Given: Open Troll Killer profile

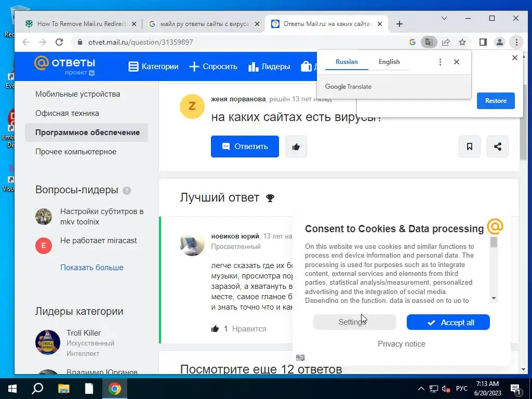Looking at the screenshot, I should [84, 333].
